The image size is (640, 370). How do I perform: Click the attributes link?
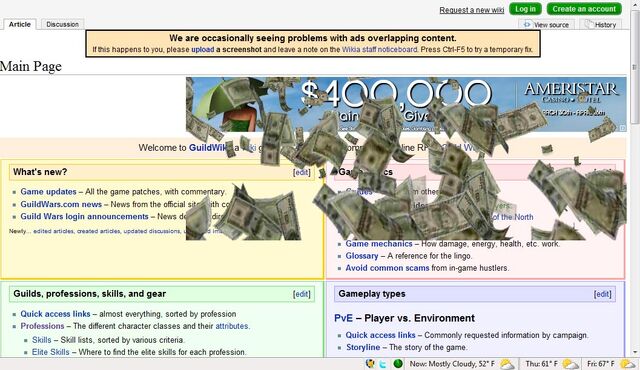click(232, 326)
